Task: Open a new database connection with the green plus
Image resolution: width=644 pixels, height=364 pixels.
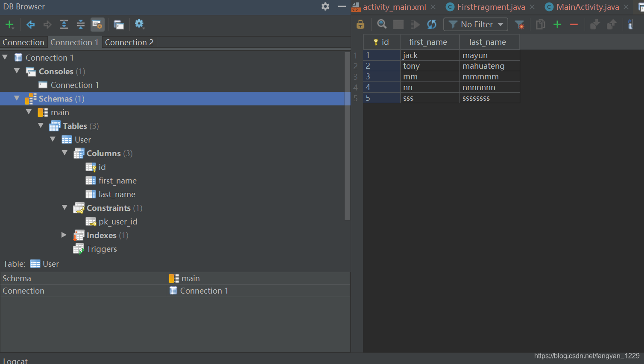Action: click(x=9, y=24)
